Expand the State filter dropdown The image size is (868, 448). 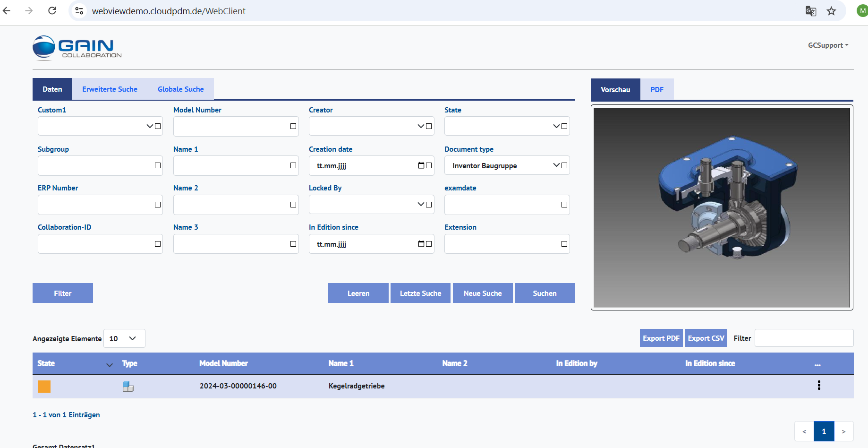click(556, 126)
